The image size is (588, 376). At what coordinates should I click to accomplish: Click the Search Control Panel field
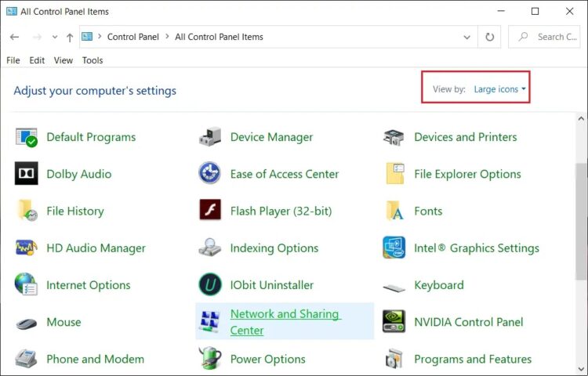click(544, 37)
